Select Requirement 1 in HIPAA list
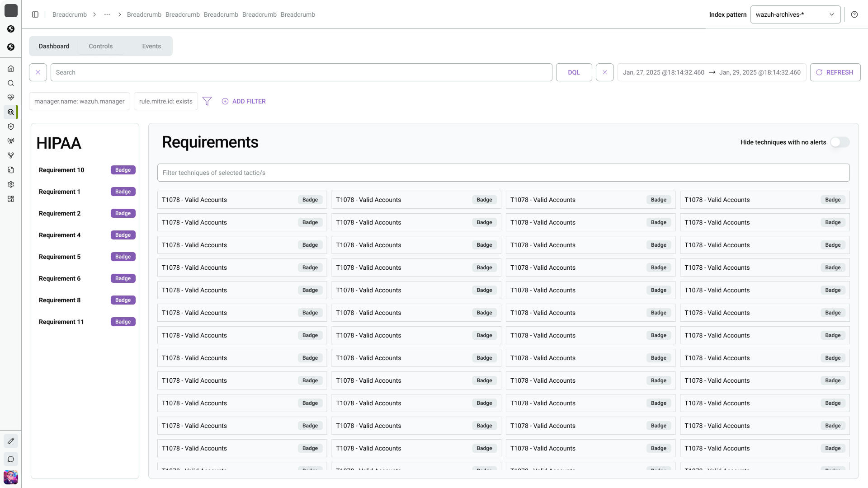 tap(60, 192)
